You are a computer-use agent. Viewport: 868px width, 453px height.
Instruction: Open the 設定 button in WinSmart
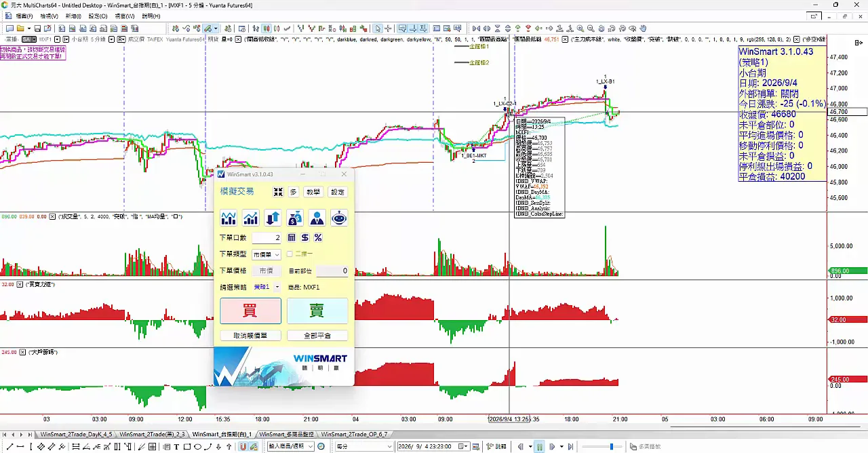[337, 192]
